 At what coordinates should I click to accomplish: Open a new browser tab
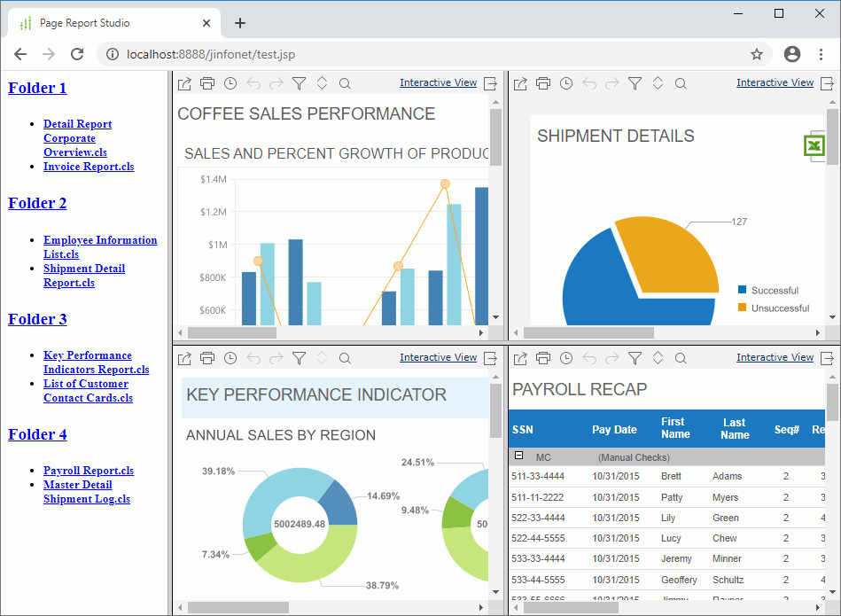click(240, 23)
